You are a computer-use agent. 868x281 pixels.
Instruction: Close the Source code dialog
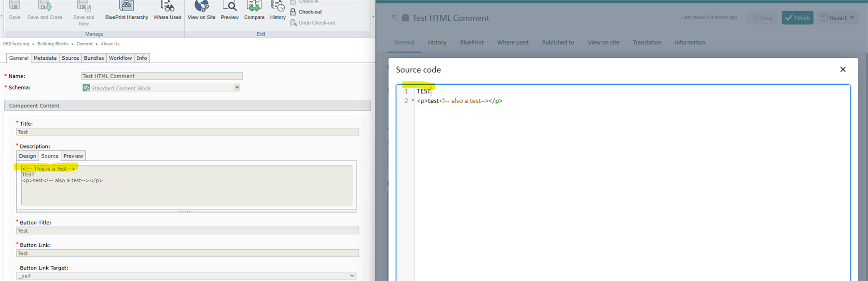[843, 69]
